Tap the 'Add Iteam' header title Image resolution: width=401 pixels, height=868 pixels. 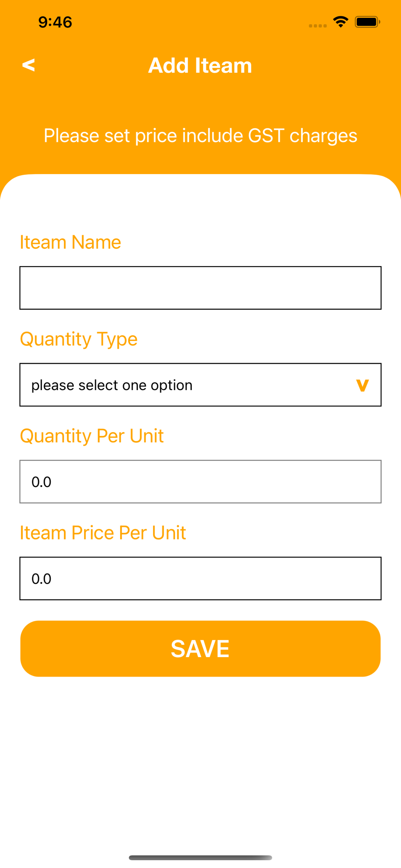[200, 66]
